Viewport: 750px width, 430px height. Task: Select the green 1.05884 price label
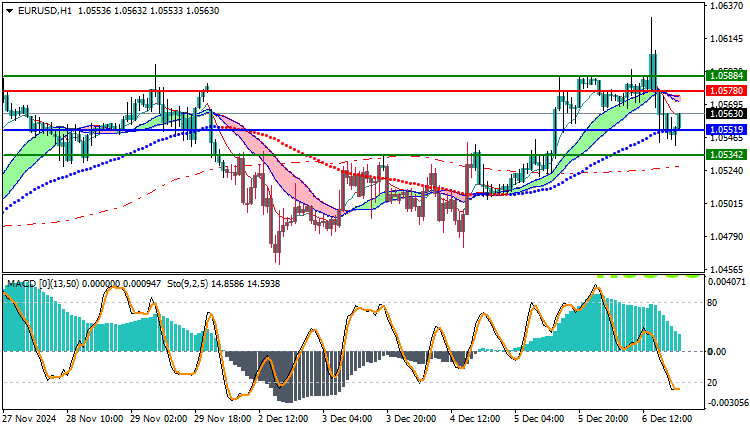point(726,76)
